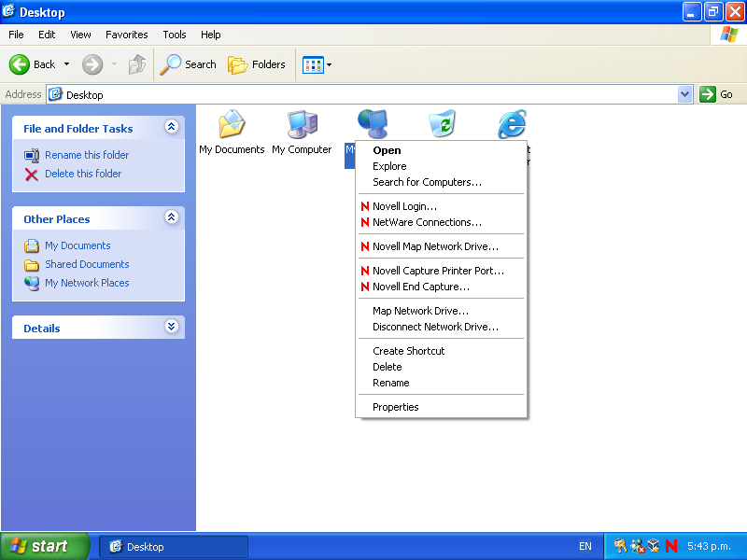Click the network users tray icon with red X

[x=638, y=546]
